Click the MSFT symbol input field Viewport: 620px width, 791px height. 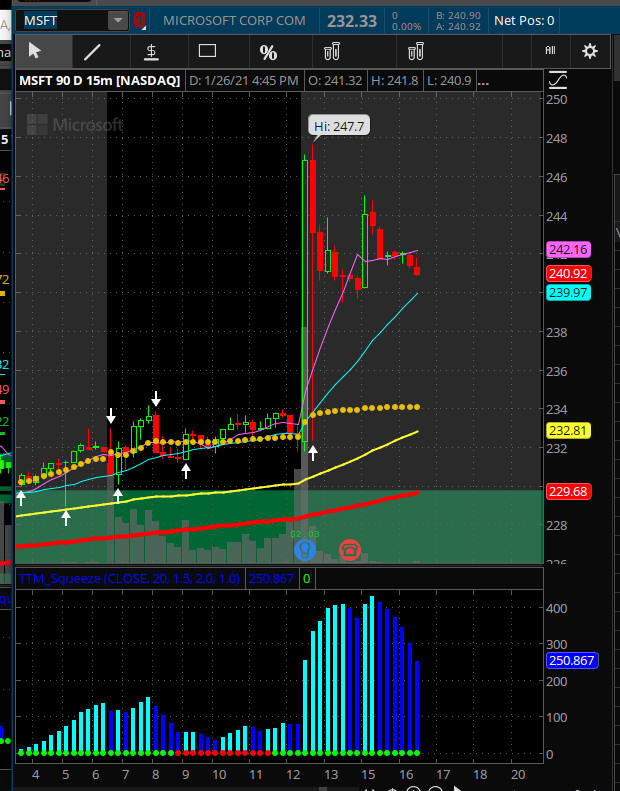click(60, 19)
